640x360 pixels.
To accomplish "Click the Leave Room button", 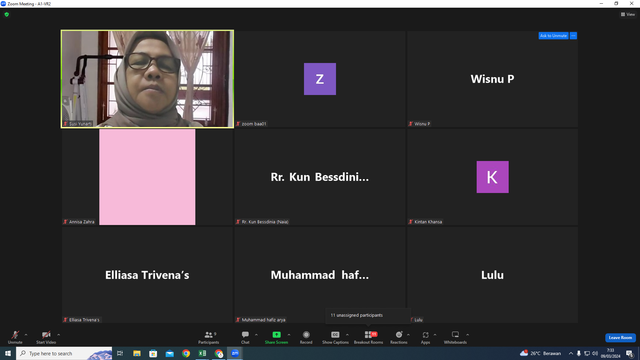I will coord(620,338).
